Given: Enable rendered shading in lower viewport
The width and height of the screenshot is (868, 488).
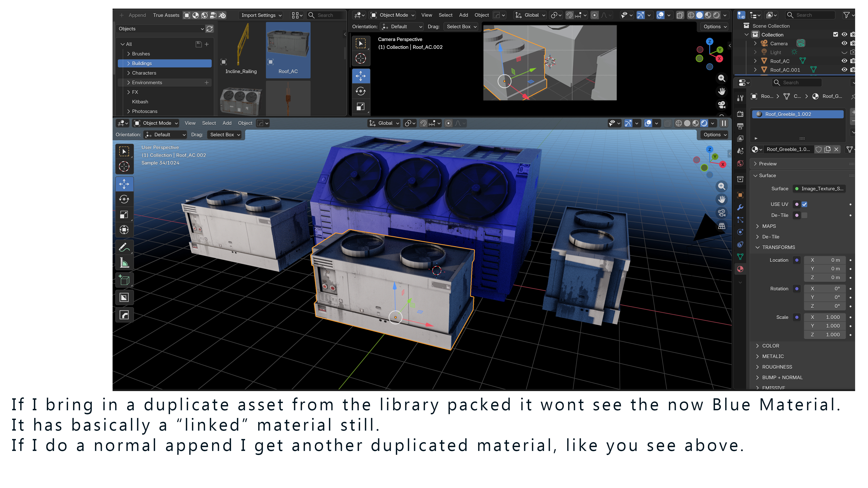Looking at the screenshot, I should pyautogui.click(x=704, y=123).
